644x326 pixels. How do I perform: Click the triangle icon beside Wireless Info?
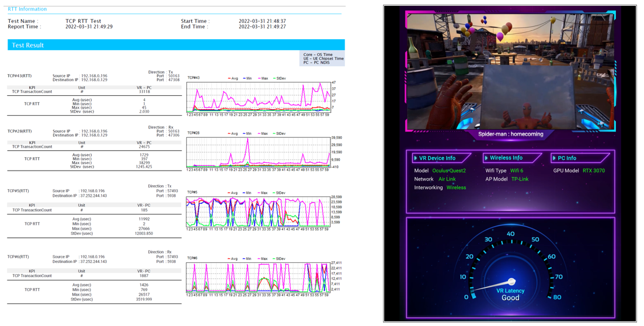(486, 158)
